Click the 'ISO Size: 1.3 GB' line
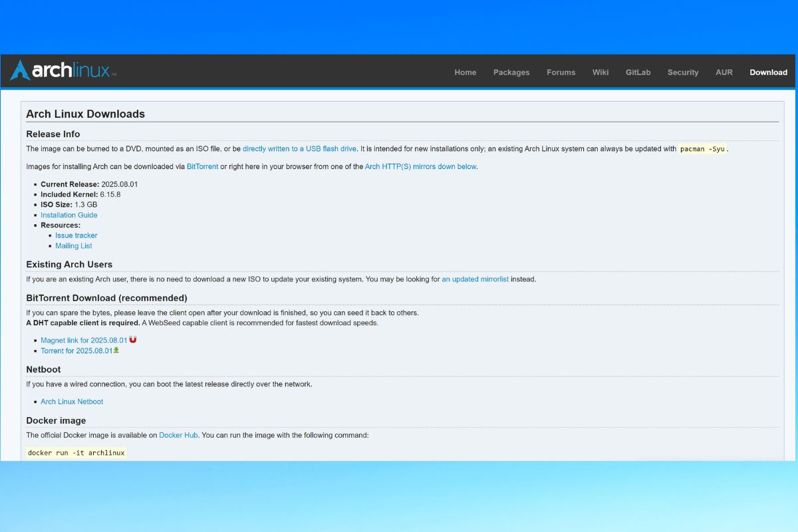This screenshot has height=532, width=798. (69, 205)
